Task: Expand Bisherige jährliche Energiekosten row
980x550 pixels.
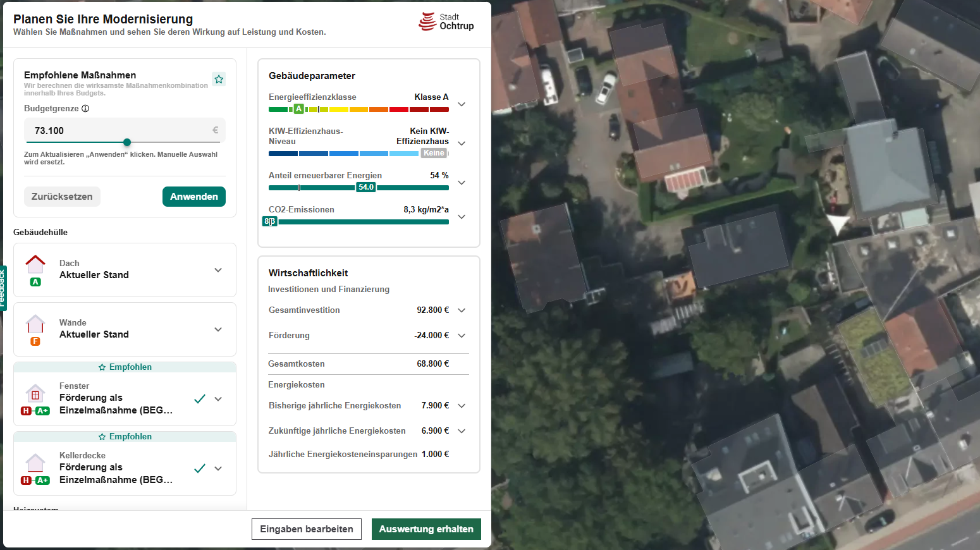Action: pyautogui.click(x=462, y=406)
